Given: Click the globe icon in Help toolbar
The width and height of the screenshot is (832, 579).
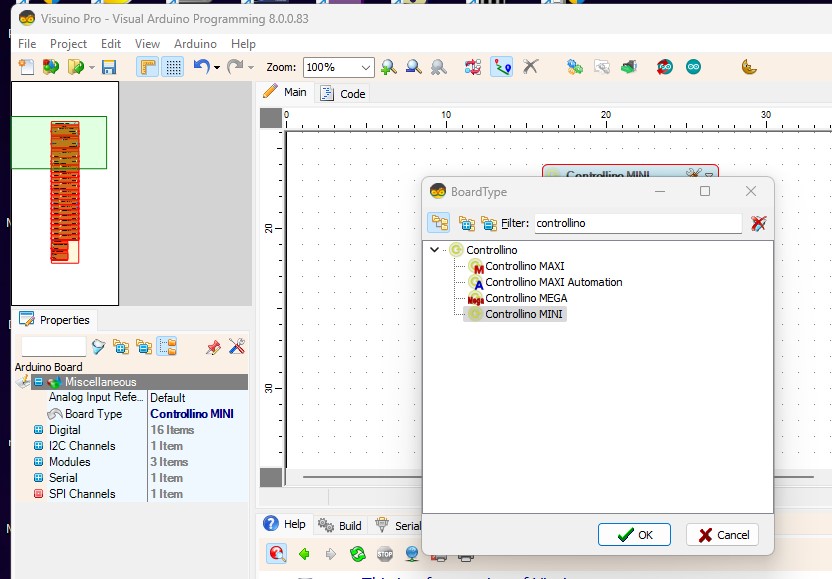Looking at the screenshot, I should (x=412, y=554).
